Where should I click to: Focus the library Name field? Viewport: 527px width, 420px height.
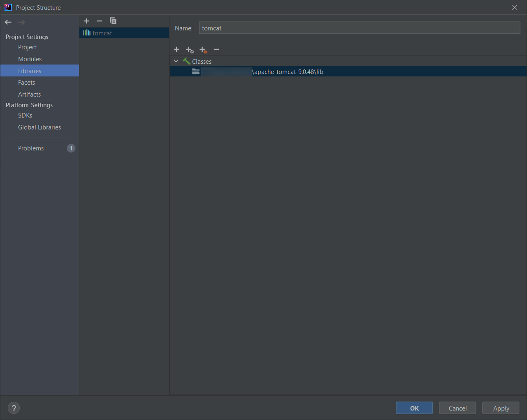(360, 28)
